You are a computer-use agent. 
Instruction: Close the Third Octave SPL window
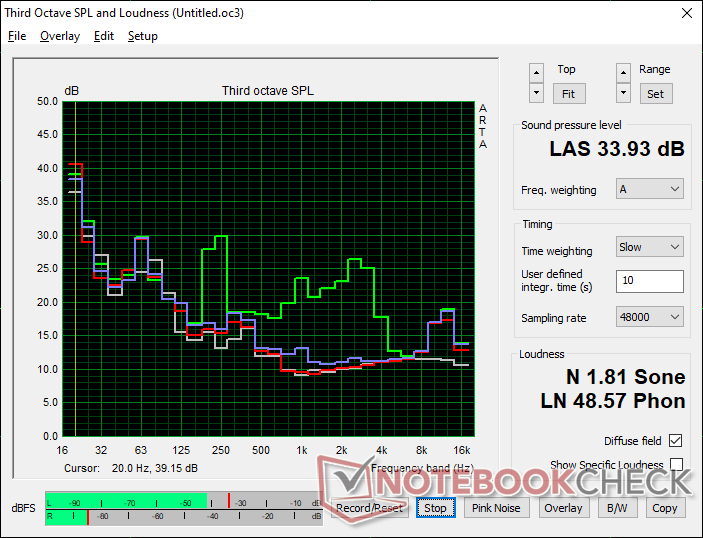pyautogui.click(x=686, y=13)
